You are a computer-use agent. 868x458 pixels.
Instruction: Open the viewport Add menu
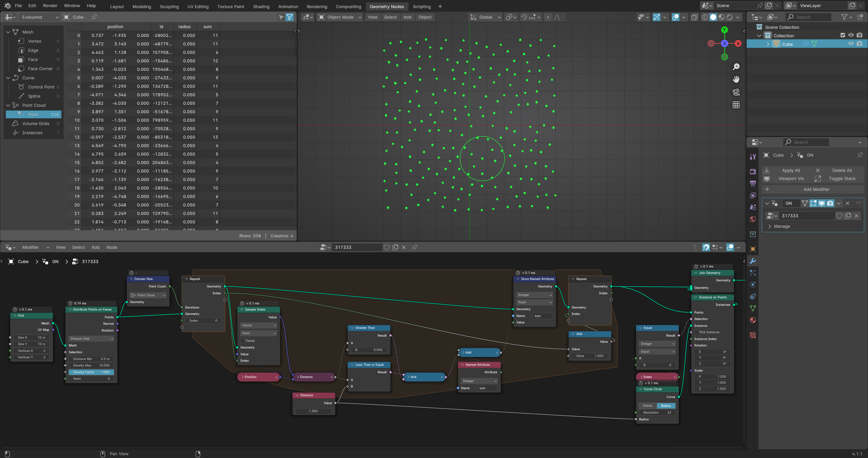pyautogui.click(x=407, y=17)
